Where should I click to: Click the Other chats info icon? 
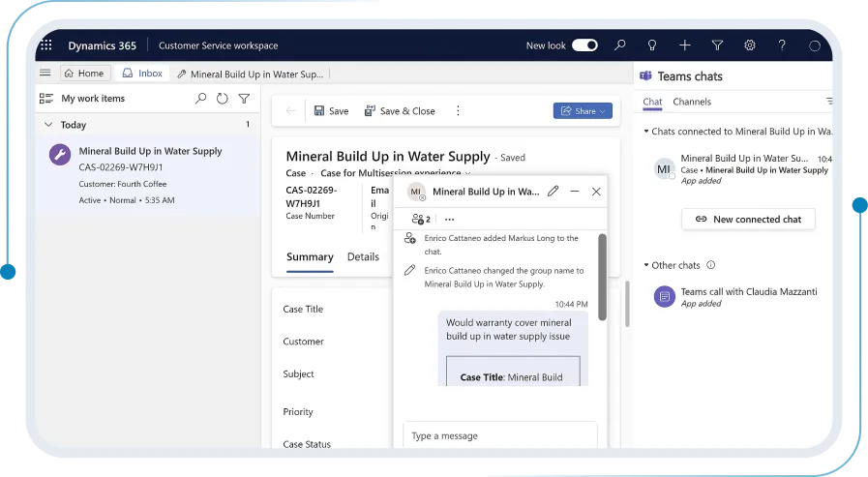point(711,265)
